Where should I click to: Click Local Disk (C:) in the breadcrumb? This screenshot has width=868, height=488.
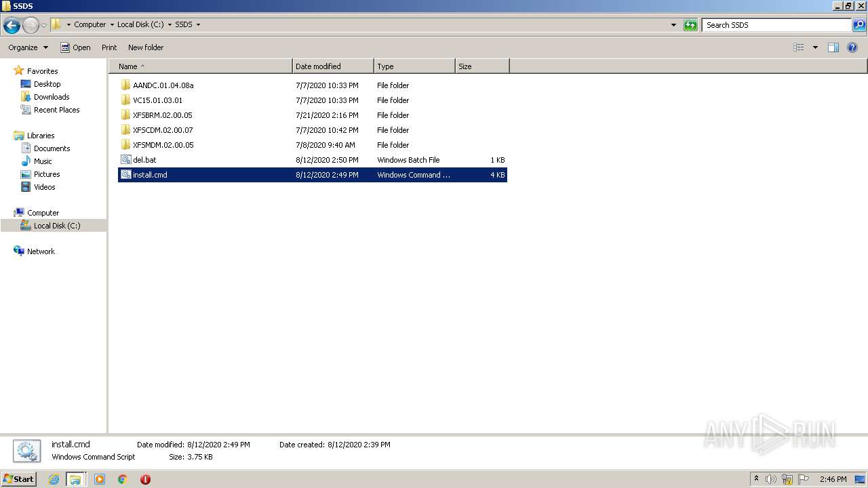(140, 24)
